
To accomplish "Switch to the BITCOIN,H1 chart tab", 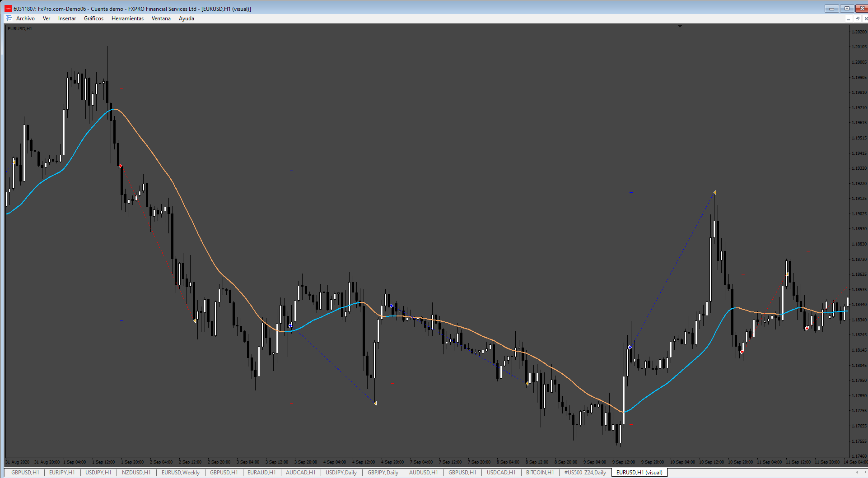I will coord(540,473).
